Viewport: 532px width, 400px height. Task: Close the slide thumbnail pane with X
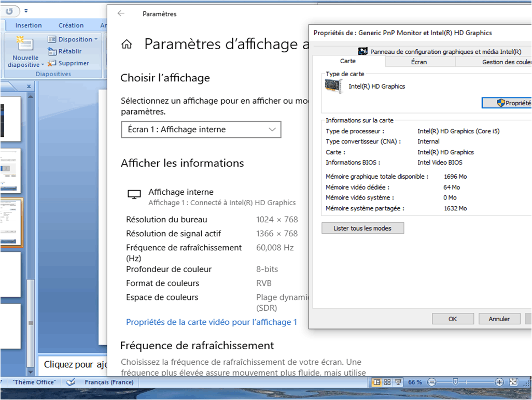coord(29,87)
